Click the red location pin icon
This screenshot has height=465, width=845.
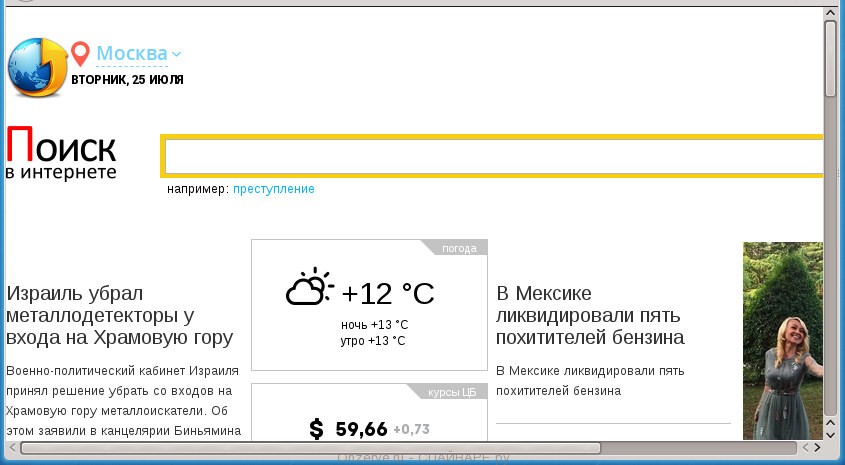[80, 54]
